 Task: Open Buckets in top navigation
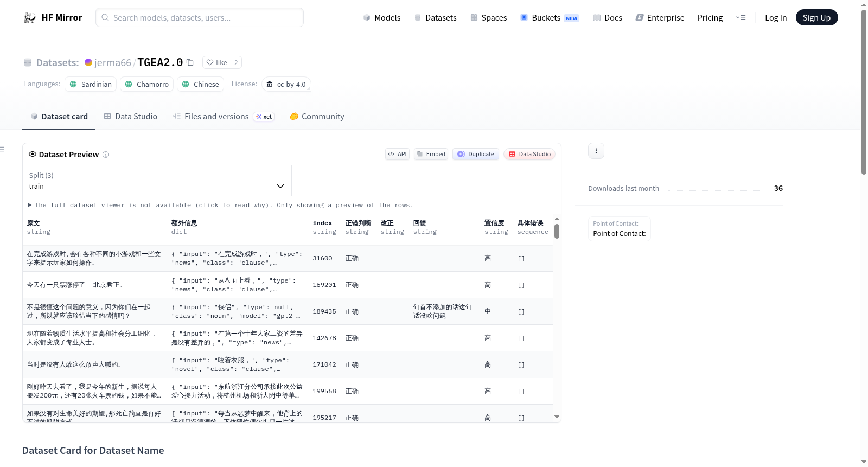550,18
